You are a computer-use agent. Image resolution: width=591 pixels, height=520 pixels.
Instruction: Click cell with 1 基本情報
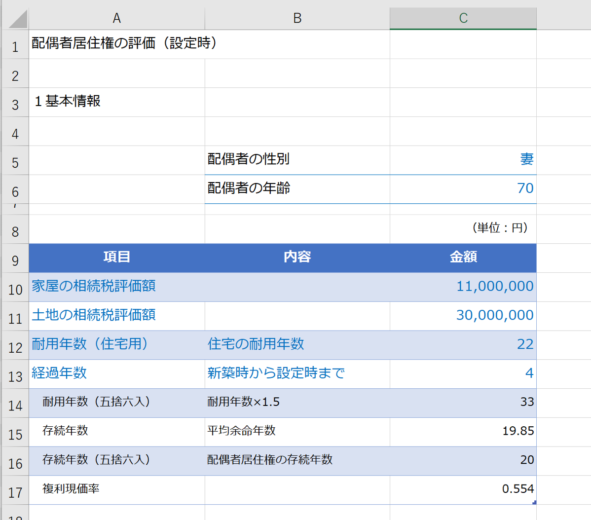tap(117, 102)
